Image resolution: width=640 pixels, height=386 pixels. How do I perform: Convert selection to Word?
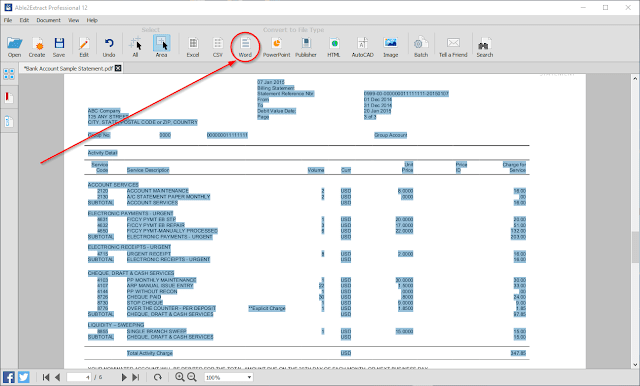pos(245,47)
